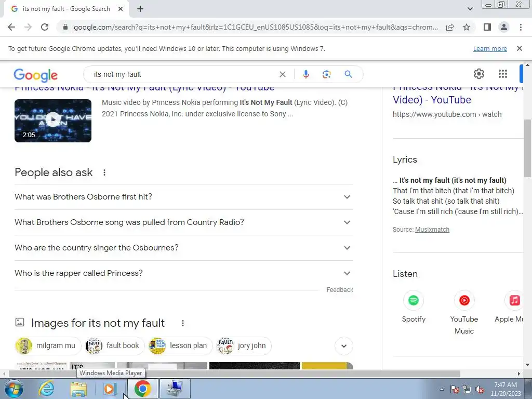Click the address bar URL
Screen dimensions: 532x399
coord(255,27)
